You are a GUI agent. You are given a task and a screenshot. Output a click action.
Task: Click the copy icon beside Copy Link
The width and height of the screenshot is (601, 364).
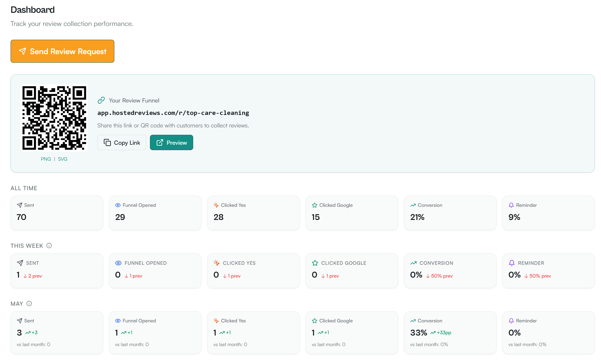pyautogui.click(x=107, y=142)
